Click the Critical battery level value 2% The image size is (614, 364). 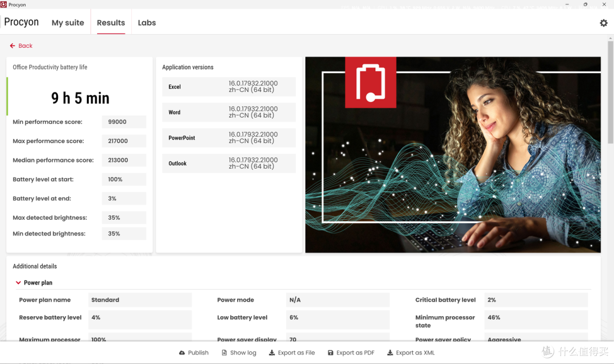pos(536,300)
